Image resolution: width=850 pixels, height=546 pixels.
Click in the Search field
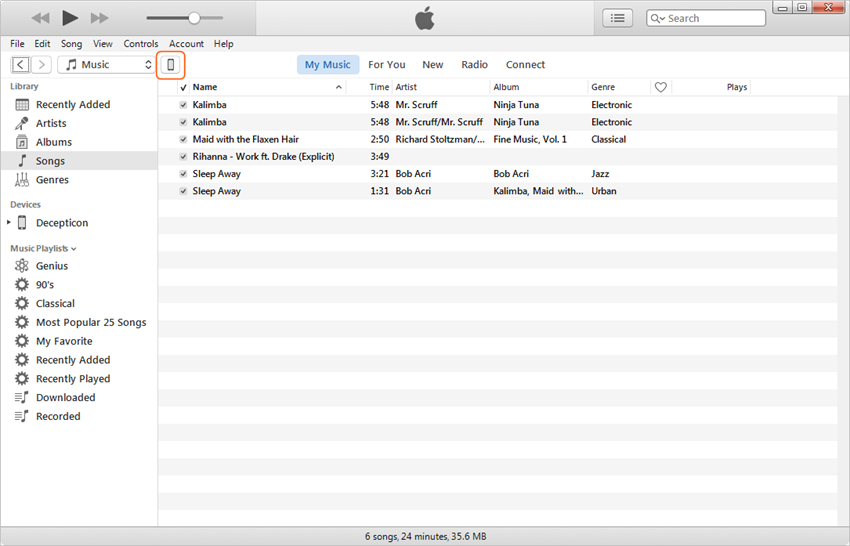(712, 18)
